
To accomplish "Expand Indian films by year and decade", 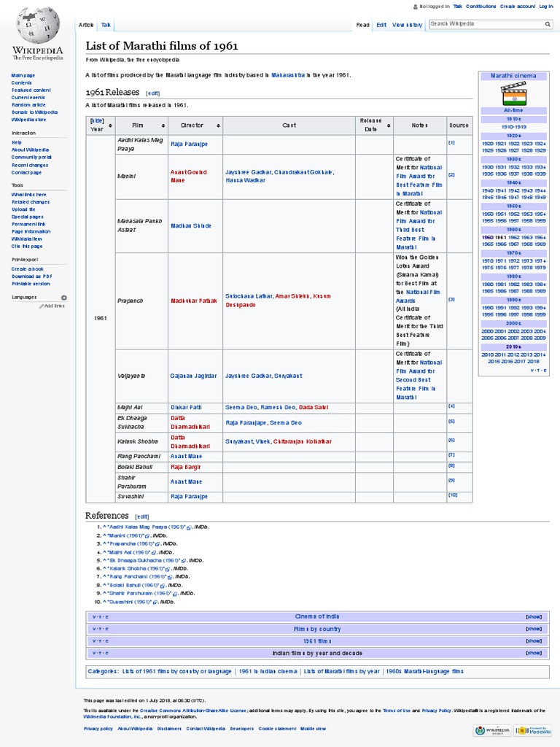I will 534,653.
